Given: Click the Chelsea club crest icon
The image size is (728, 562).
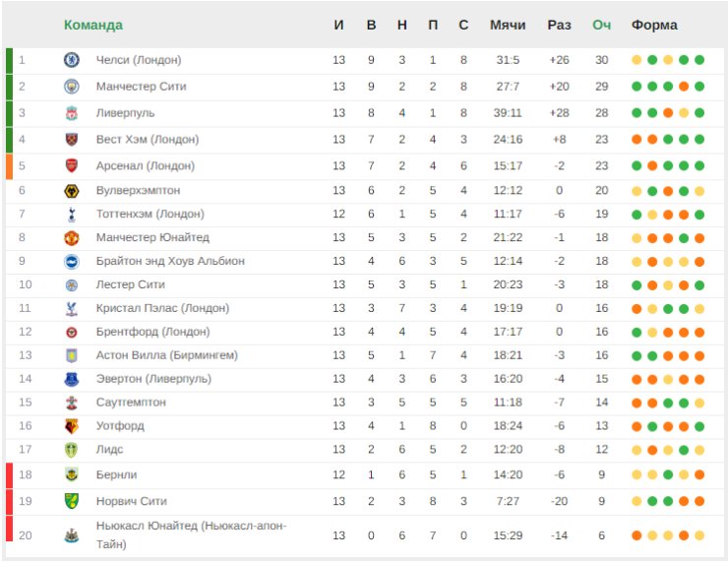Looking at the screenshot, I should (72, 60).
